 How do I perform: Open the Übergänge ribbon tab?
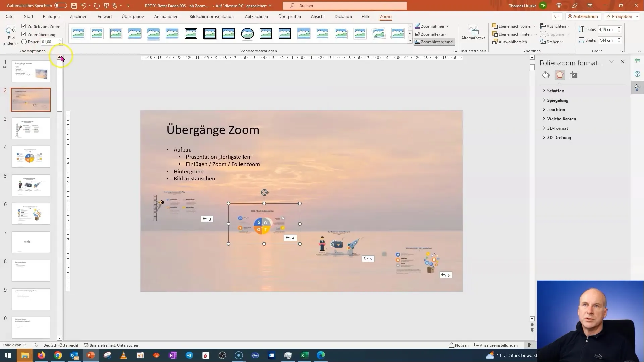(132, 16)
